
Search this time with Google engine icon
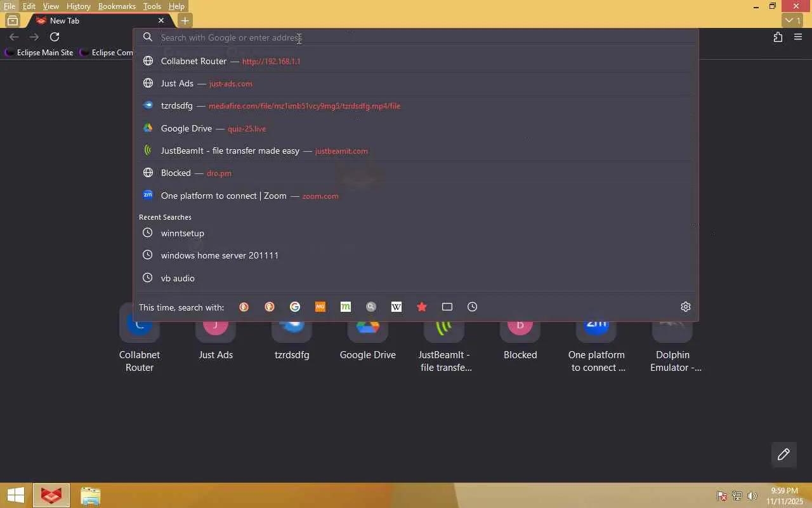295,307
